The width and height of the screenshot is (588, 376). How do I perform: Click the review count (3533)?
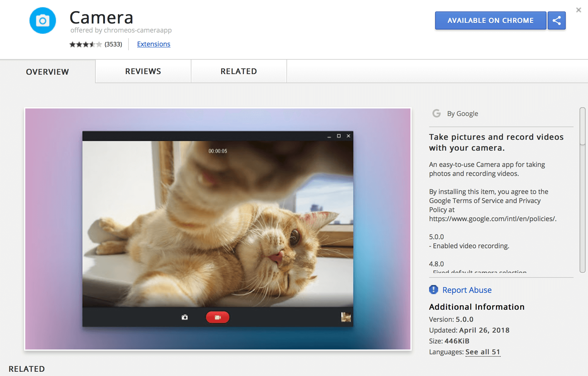(x=113, y=44)
